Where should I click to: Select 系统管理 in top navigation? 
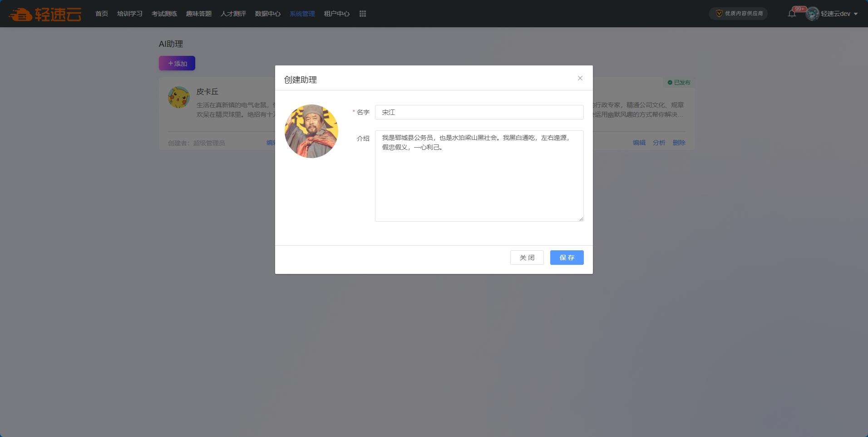coord(302,14)
